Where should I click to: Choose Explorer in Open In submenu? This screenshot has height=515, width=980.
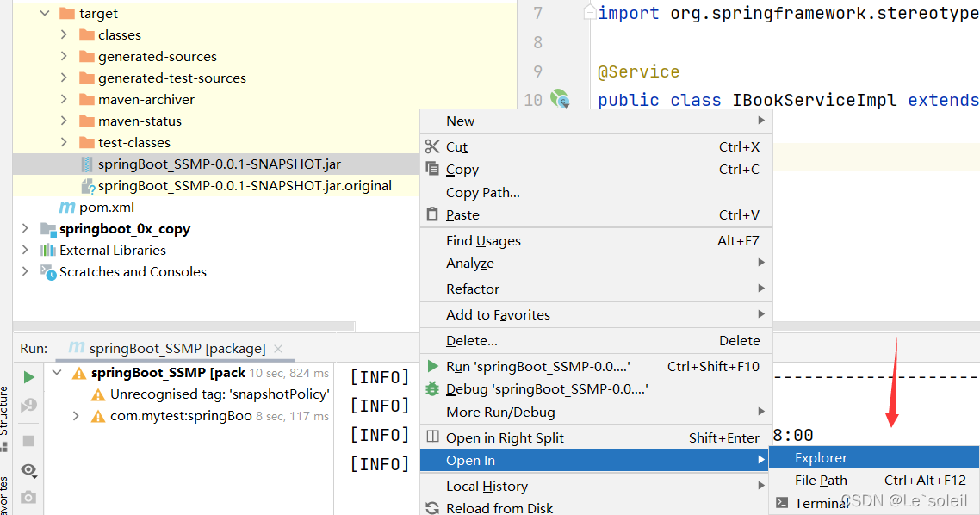click(821, 458)
